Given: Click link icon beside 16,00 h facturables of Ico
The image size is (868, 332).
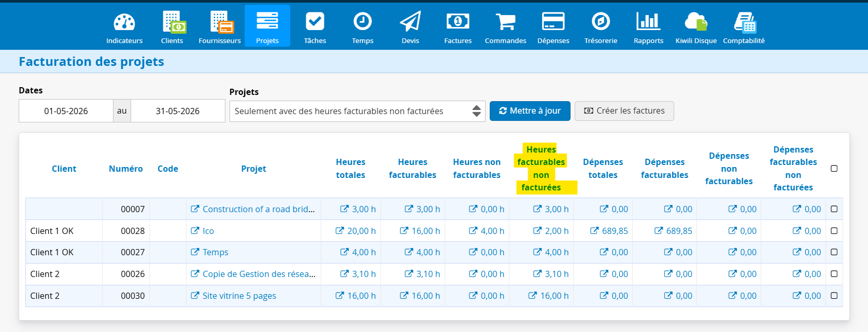Looking at the screenshot, I should click(404, 231).
